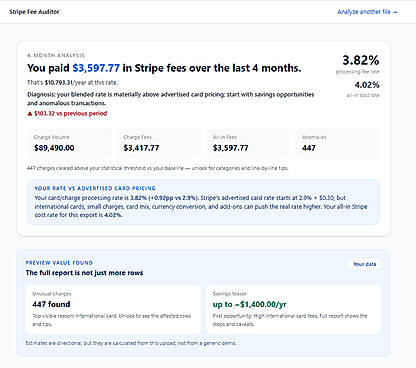Click 'PREVIEW VALUE FOUND' label
416x368 pixels.
(59, 263)
